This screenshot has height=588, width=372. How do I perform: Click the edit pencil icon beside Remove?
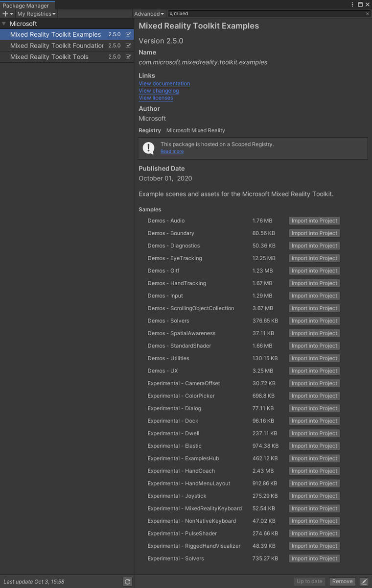pos(364,582)
